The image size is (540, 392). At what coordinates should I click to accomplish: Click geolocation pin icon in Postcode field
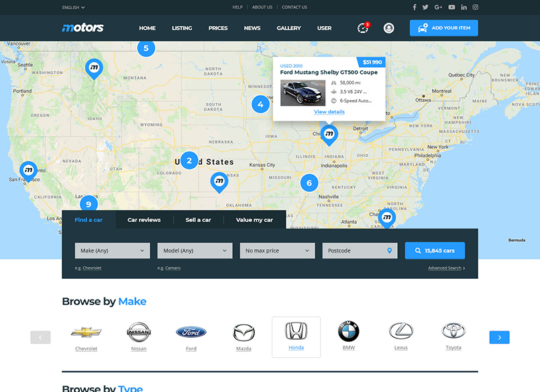[x=389, y=251]
